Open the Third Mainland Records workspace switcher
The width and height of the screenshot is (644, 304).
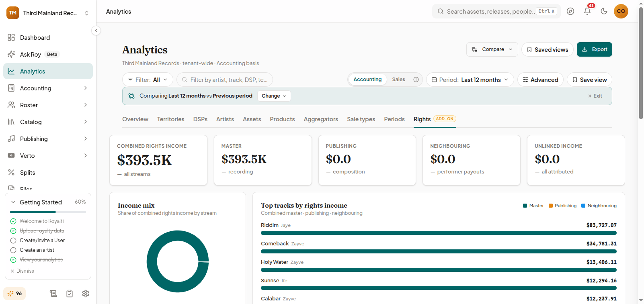48,13
